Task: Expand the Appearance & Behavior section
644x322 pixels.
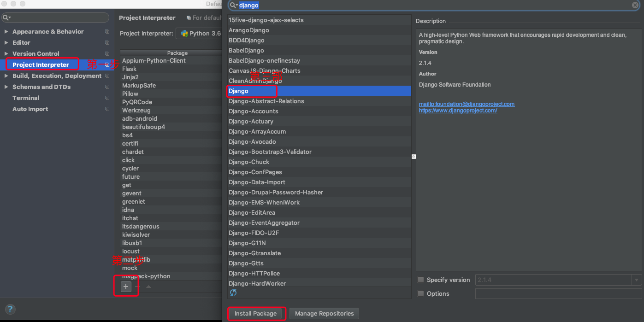Action: [x=6, y=32]
